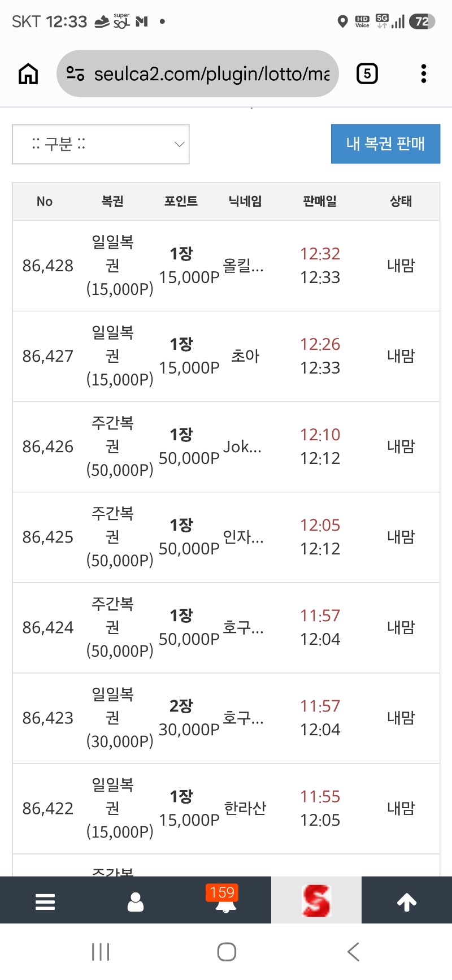452x980 pixels.
Task: Click 내맘 status on row 86,428
Action: point(401,266)
